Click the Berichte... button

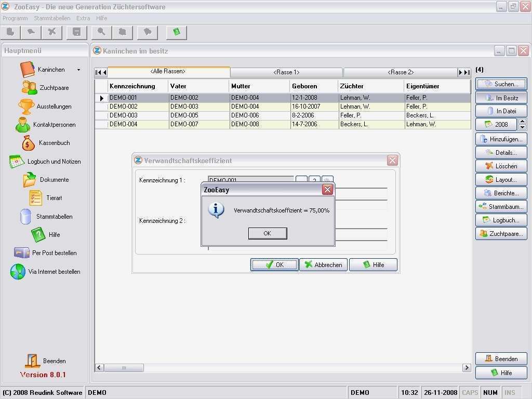coord(501,193)
